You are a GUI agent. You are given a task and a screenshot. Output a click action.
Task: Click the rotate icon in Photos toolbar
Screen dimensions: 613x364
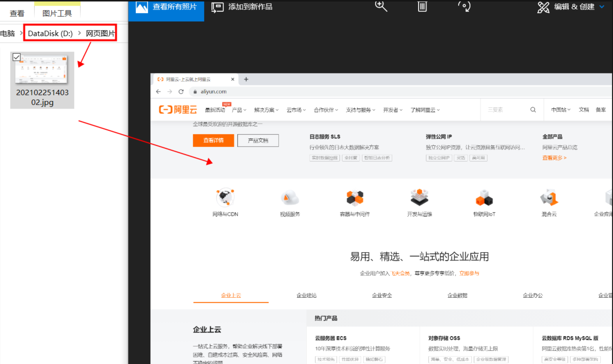click(464, 5)
